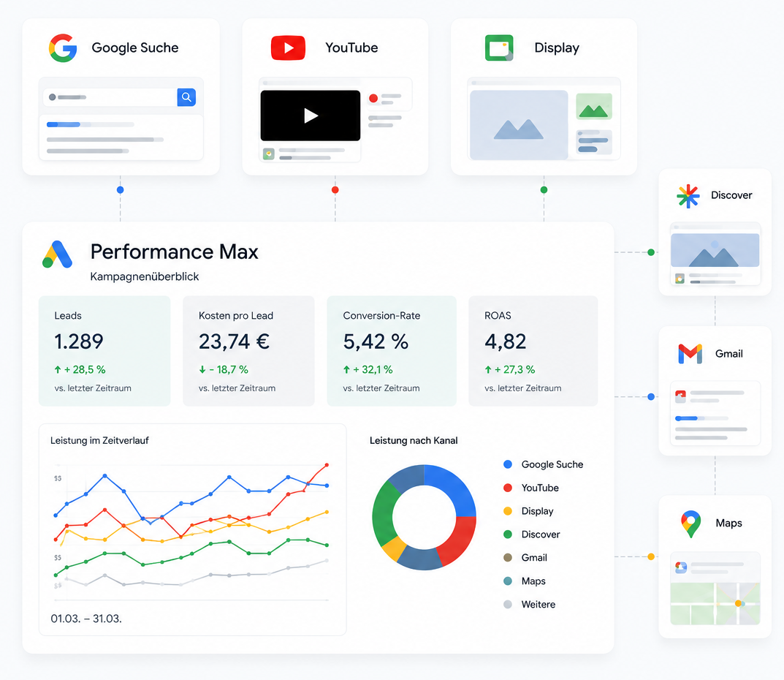Click the '+ 32,1 %' change indicator

pyautogui.click(x=368, y=370)
